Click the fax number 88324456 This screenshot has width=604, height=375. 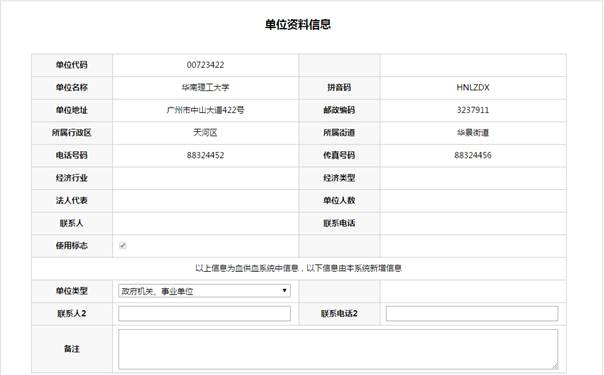(x=473, y=155)
